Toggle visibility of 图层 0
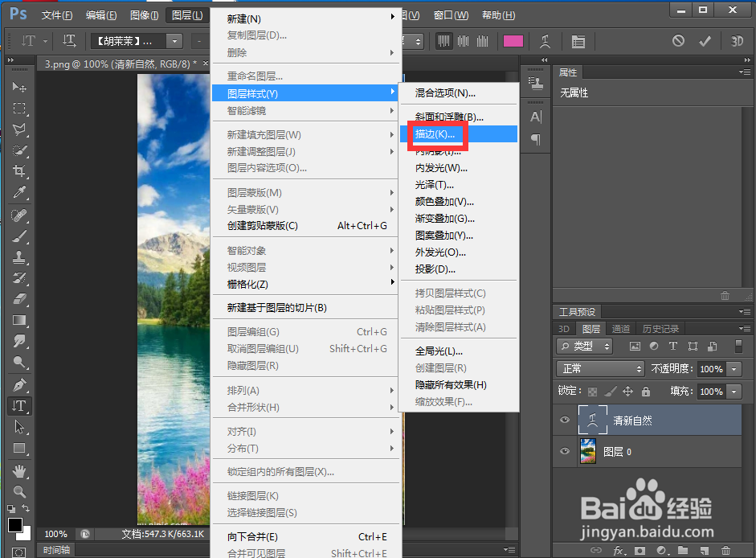The width and height of the screenshot is (756, 558). point(565,452)
